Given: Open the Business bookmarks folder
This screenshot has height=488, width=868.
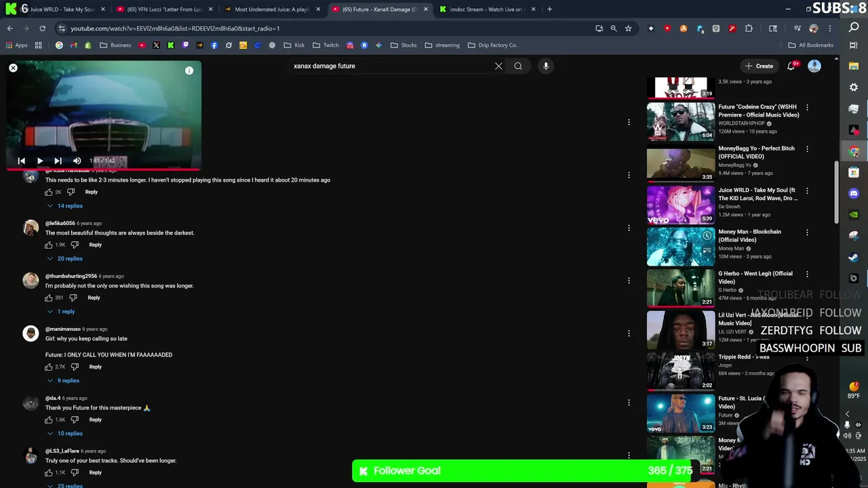Looking at the screenshot, I should tap(115, 45).
